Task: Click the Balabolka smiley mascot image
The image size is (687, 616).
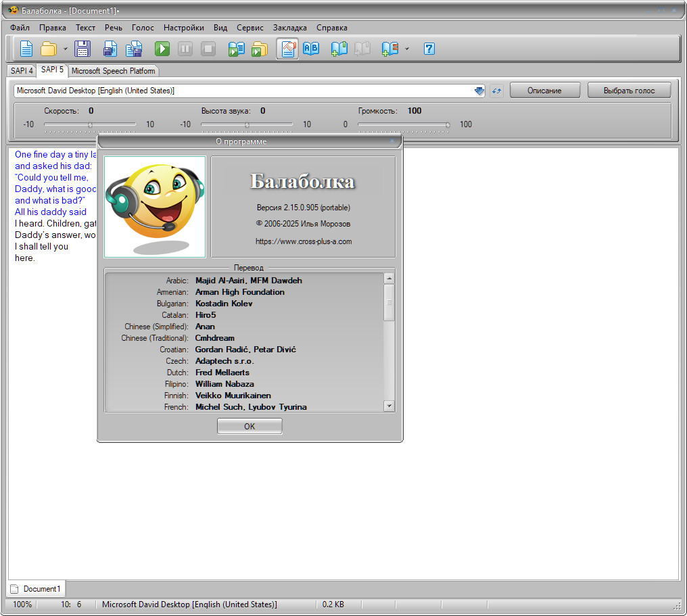Action: [x=155, y=207]
